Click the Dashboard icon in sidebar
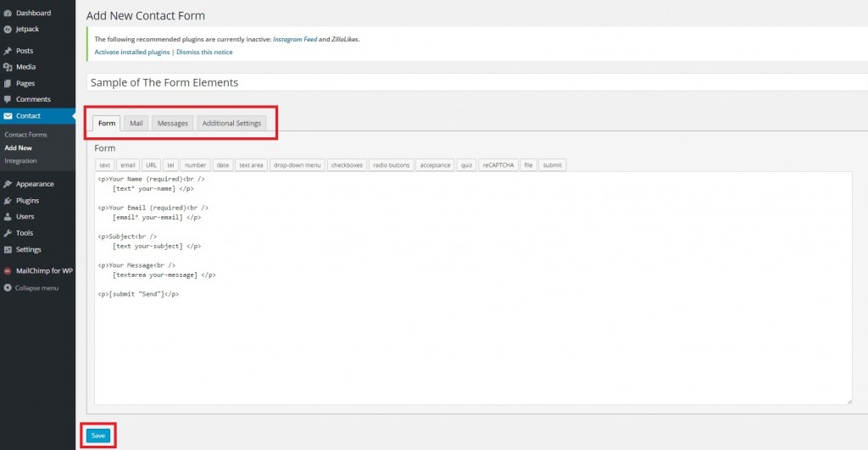868x450 pixels. [x=8, y=13]
